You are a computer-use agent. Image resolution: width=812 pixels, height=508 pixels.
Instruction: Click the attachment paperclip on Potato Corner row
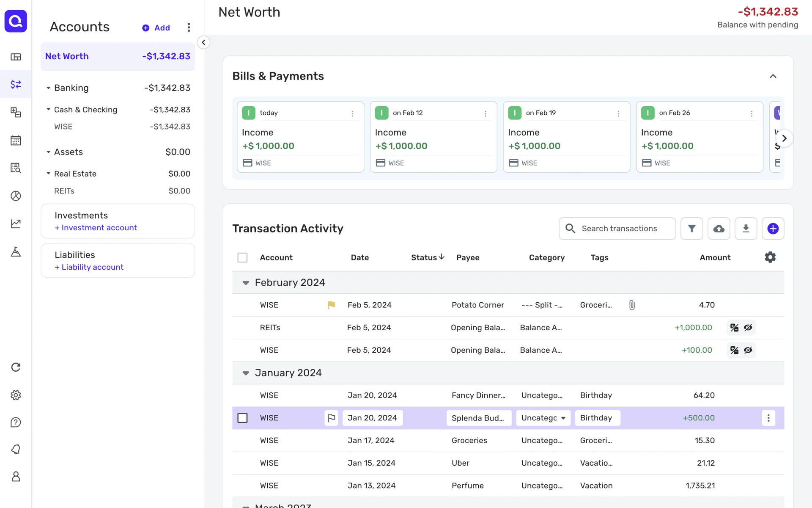tap(631, 305)
